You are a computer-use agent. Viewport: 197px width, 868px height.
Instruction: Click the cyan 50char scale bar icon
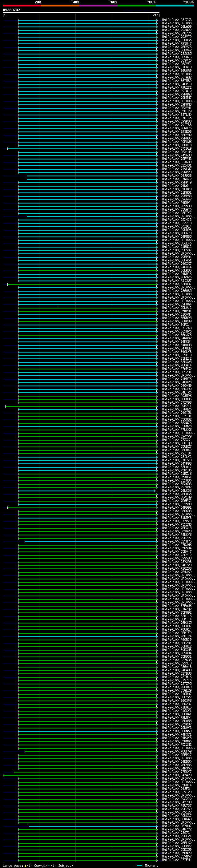coord(139,865)
